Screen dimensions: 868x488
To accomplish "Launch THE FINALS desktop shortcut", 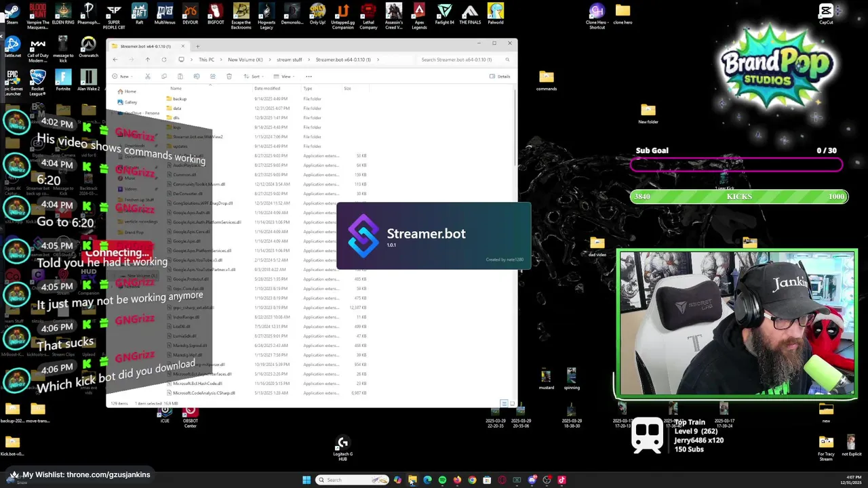I will coord(470,14).
